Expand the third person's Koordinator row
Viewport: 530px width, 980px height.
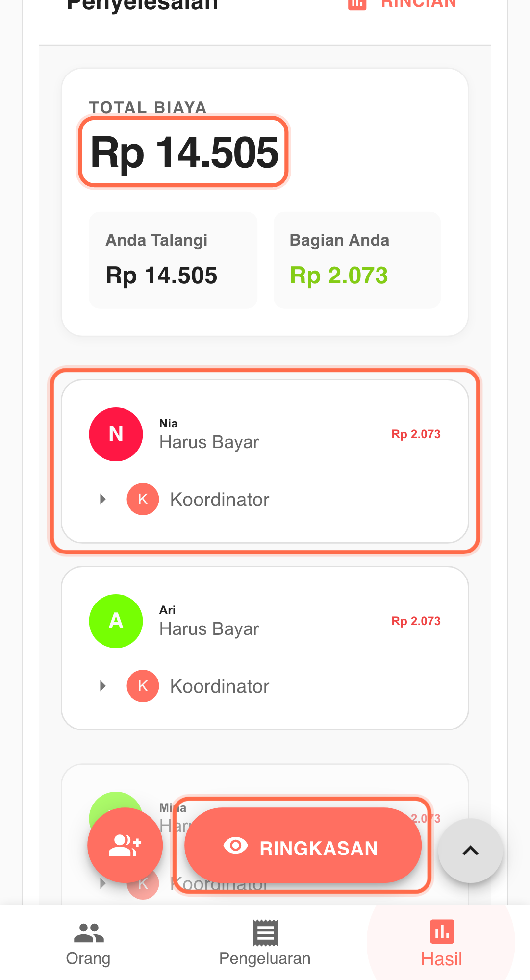pos(103,884)
